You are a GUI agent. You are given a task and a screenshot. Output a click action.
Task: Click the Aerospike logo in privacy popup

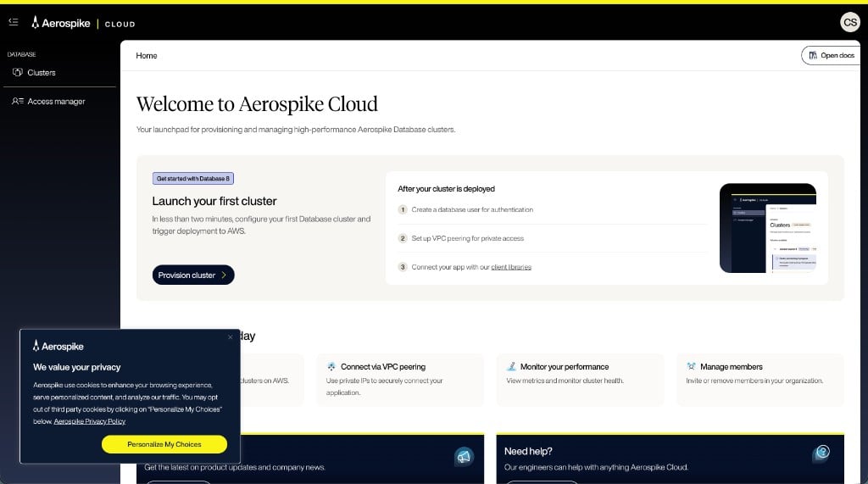pyautogui.click(x=58, y=346)
